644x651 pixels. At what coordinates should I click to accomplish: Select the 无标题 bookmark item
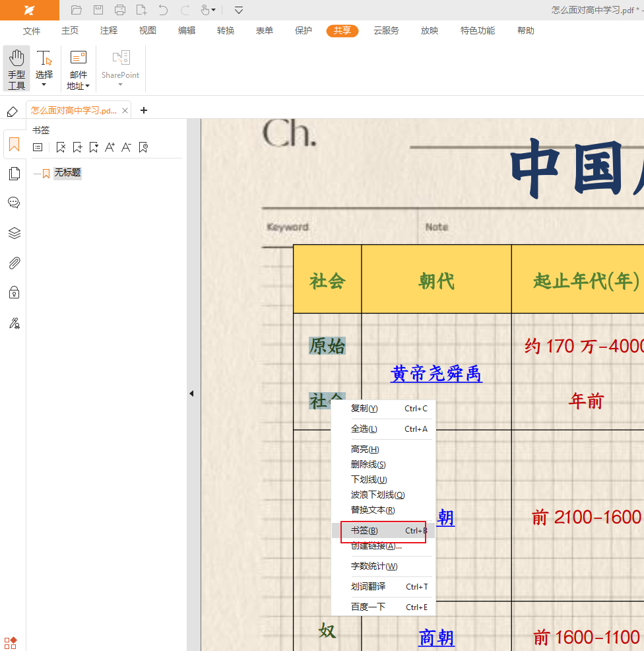click(67, 173)
